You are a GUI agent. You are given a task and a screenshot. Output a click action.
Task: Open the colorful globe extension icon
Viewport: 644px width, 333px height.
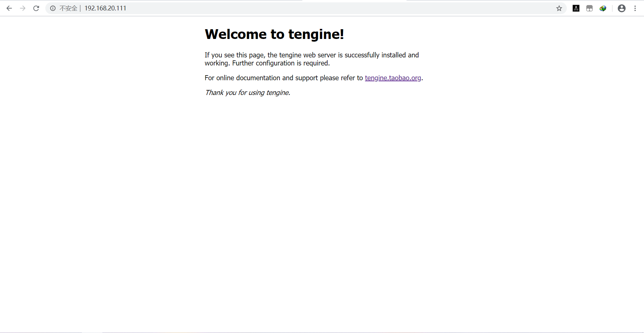[603, 8]
